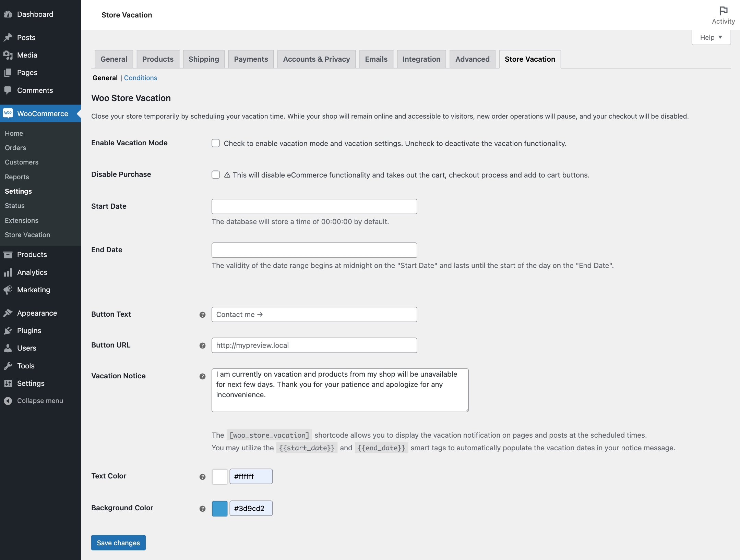This screenshot has width=740, height=560.
Task: Click the Analytics bar chart icon
Action: pos(8,272)
